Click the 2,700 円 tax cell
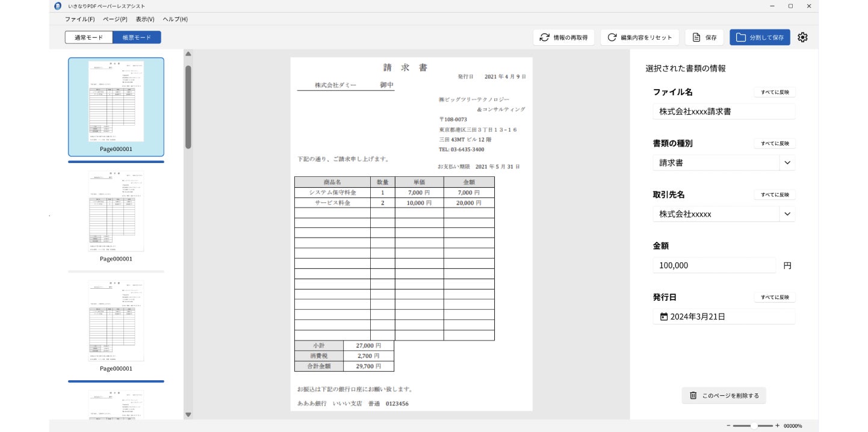Viewport: 868px width, 432px height. click(x=368, y=356)
